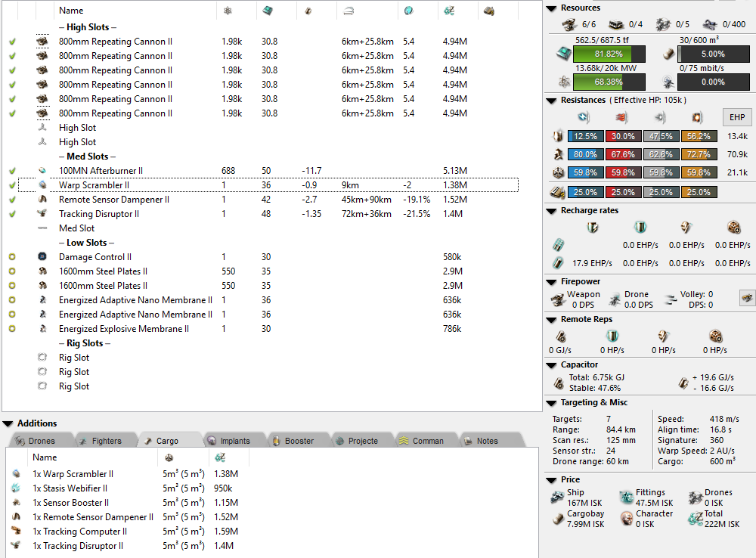Click the powergrid column header icon
The width and height of the screenshot is (756, 558).
click(228, 11)
